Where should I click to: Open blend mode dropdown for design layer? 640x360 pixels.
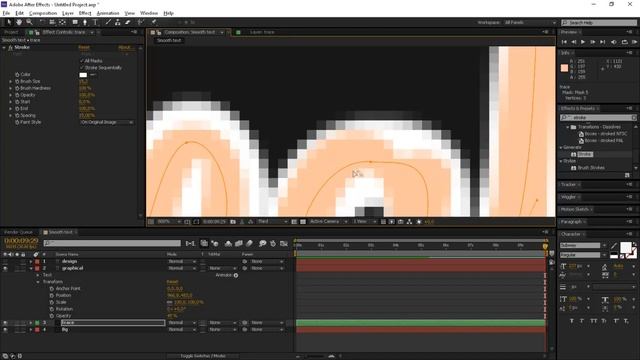[x=182, y=261]
